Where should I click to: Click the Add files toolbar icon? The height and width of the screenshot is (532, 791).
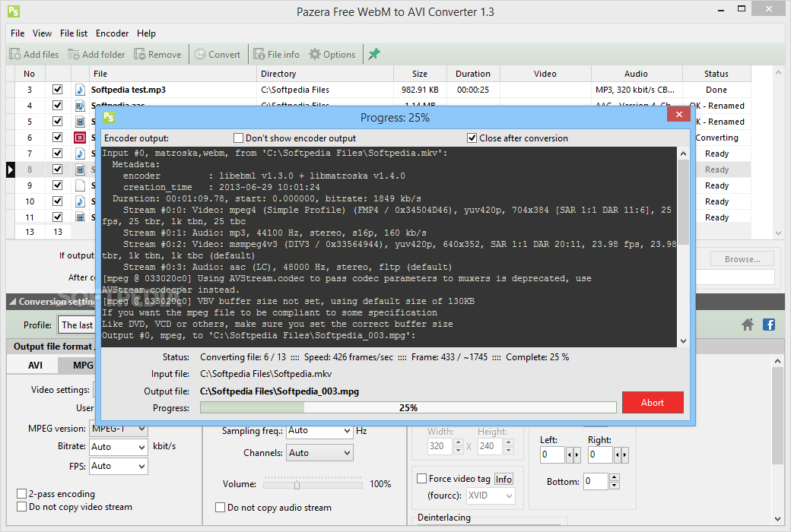pos(15,54)
